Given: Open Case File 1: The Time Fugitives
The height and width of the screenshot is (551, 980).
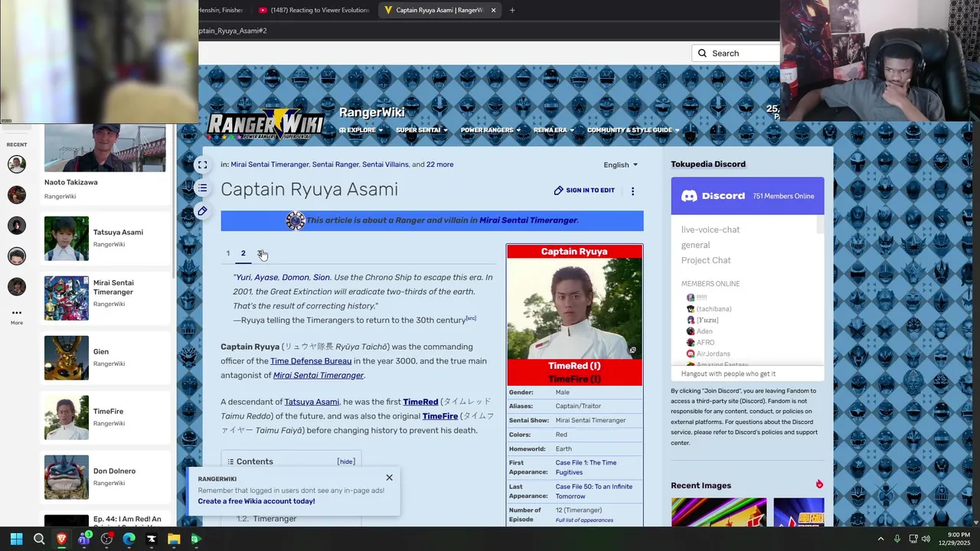Looking at the screenshot, I should coord(586,468).
